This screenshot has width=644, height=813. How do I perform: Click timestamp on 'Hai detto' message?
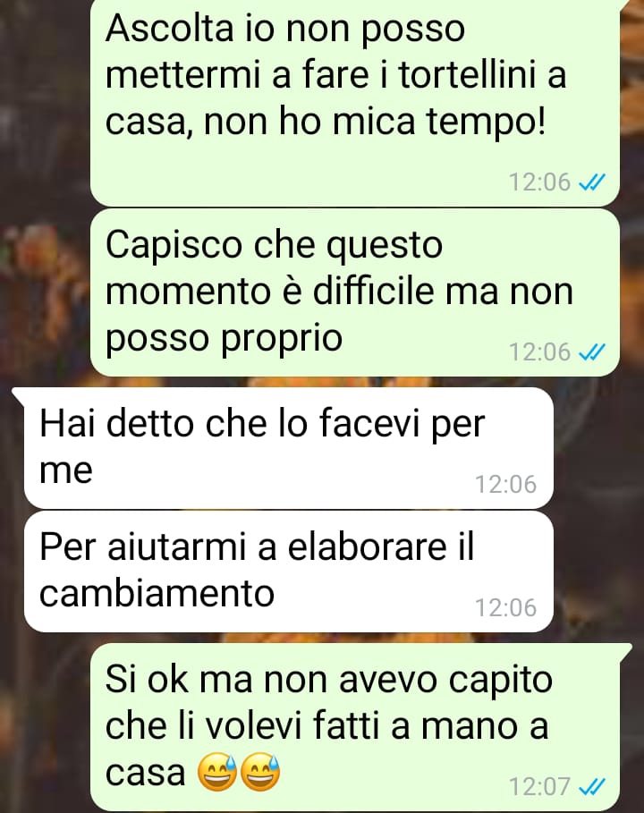(x=505, y=484)
